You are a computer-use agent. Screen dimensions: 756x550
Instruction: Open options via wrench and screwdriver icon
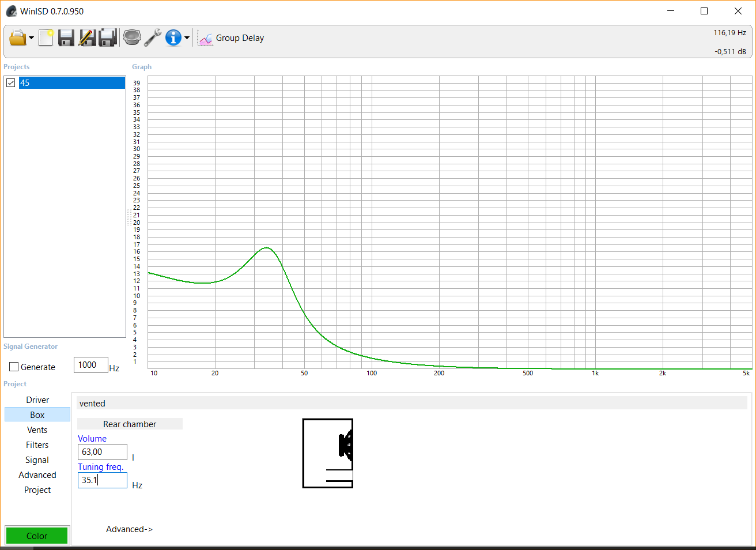153,38
